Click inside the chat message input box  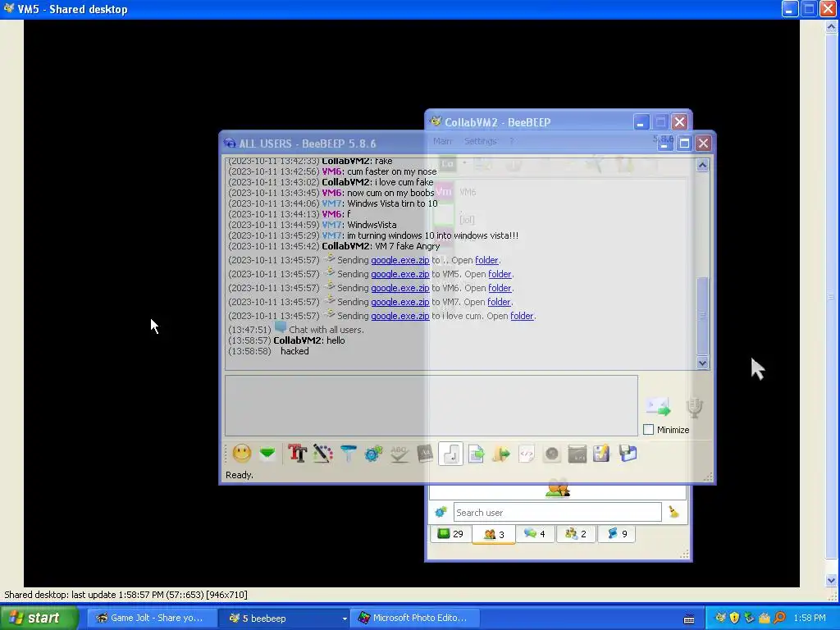(x=431, y=405)
